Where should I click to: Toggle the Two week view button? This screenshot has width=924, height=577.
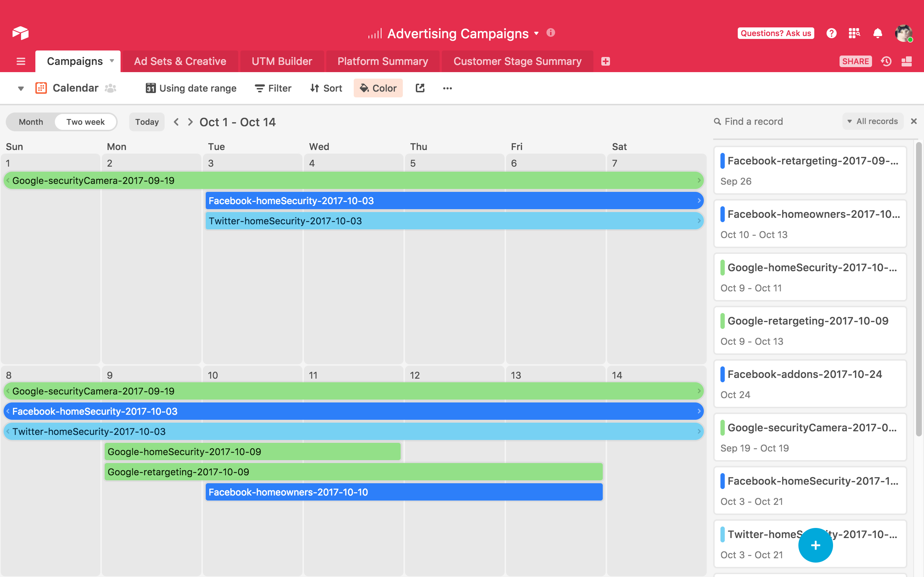[x=85, y=121]
